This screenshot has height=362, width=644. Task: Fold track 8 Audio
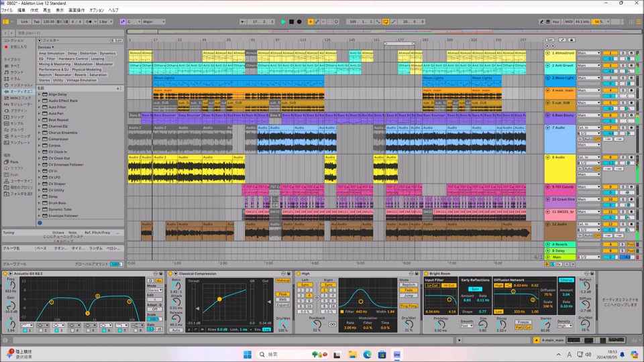coord(547,157)
